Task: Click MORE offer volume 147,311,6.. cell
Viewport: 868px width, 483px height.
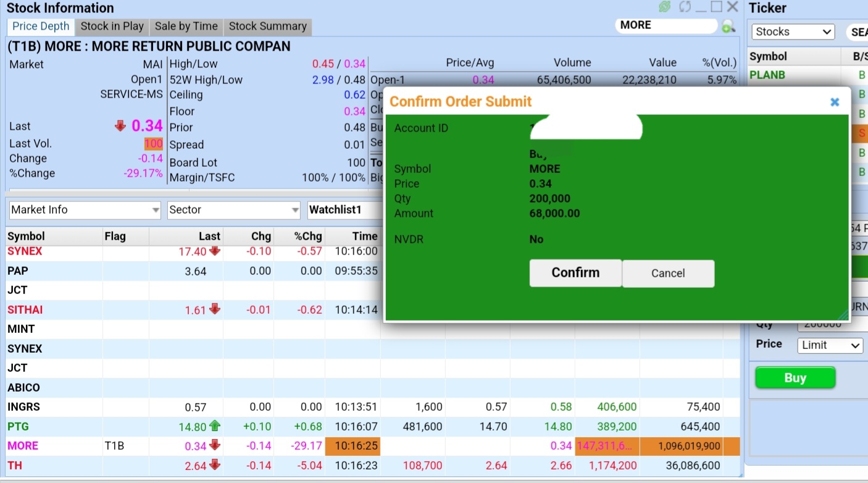Action: (606, 446)
